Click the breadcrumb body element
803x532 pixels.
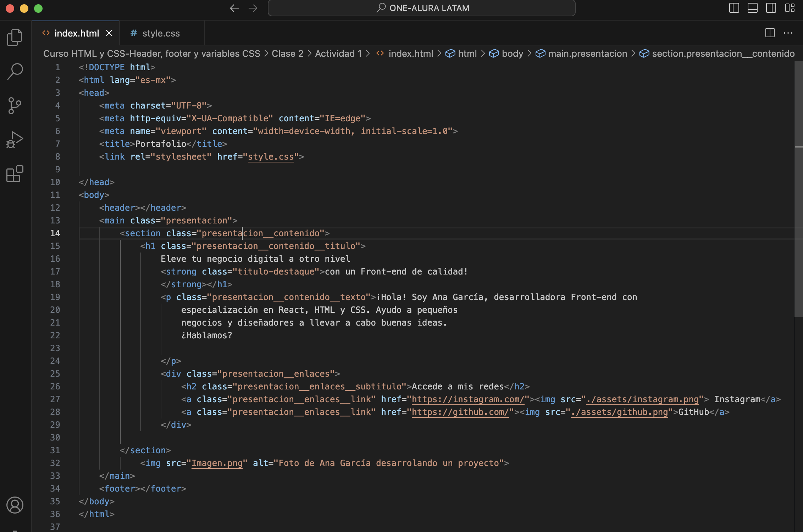click(511, 53)
